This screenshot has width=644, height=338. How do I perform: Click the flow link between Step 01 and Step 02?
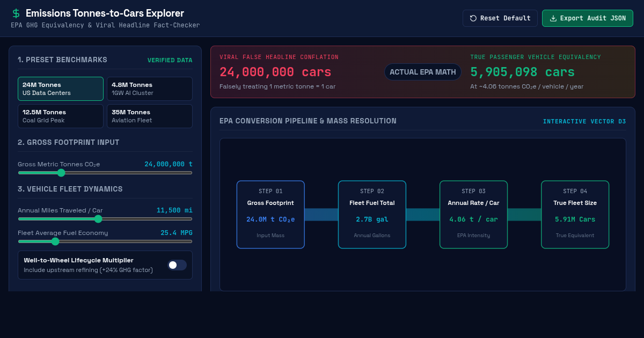[321, 215]
